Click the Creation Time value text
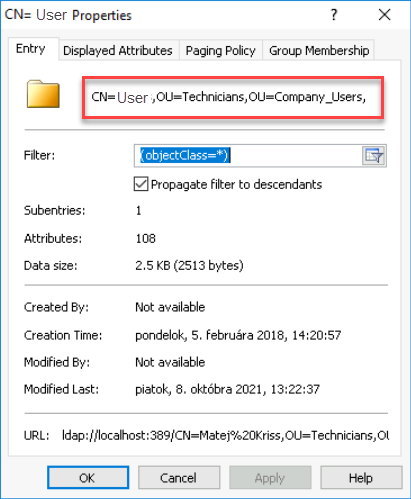Viewport: 411px width, 499px height. point(238,335)
